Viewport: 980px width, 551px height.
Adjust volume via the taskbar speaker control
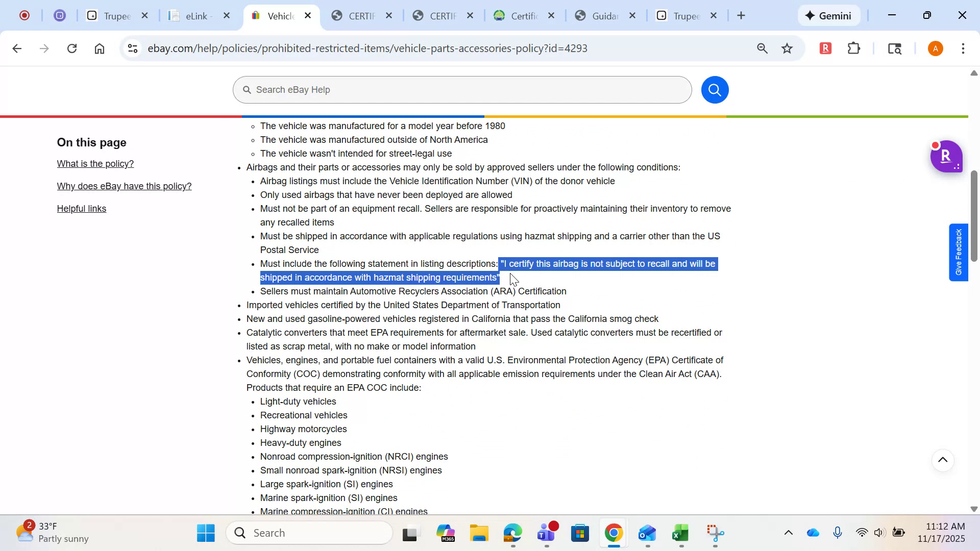coord(879,532)
